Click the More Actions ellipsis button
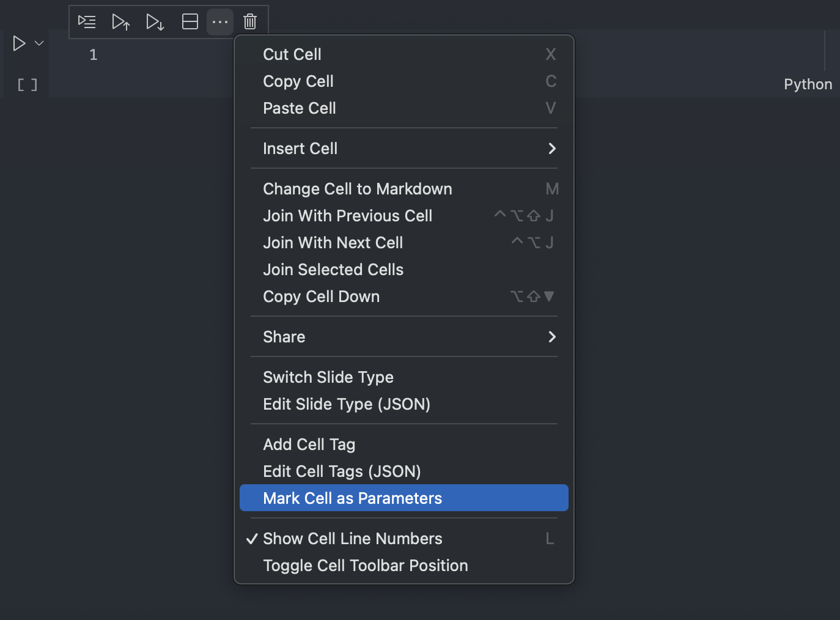The height and width of the screenshot is (620, 840). (220, 22)
